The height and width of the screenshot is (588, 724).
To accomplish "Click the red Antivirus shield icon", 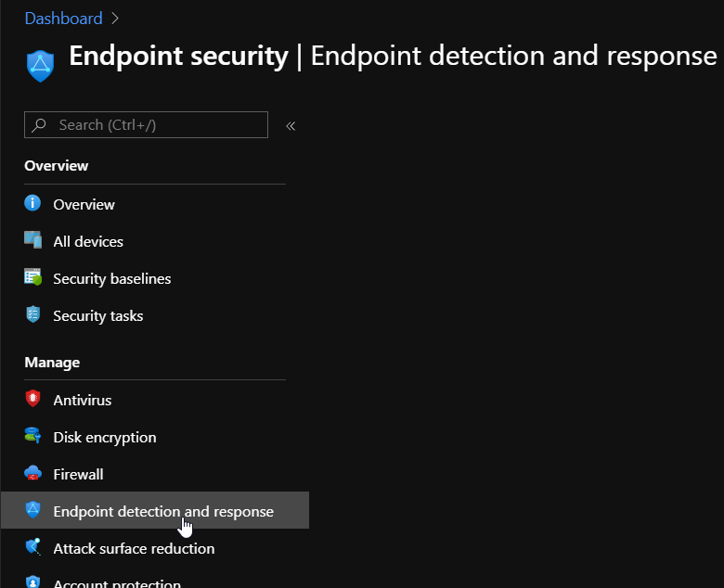I will pos(33,399).
